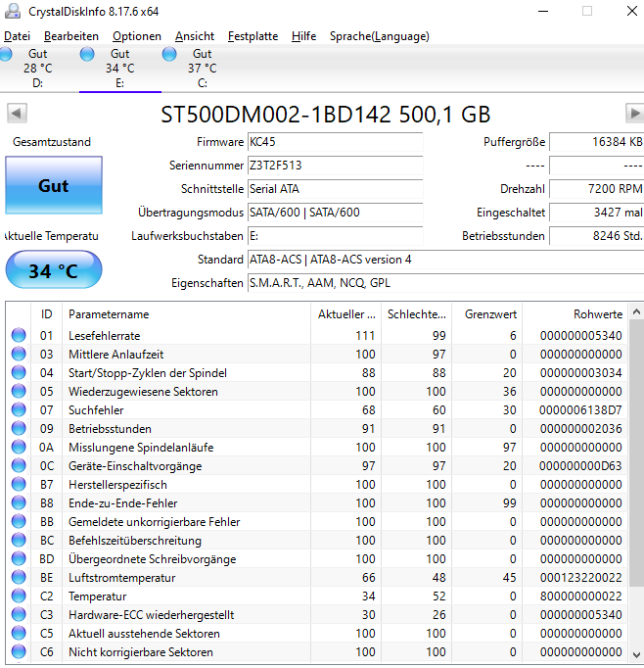Click status orb of Geräte-Einschaltvorgänge row
The height and width of the screenshot is (668, 644).
click(x=19, y=465)
